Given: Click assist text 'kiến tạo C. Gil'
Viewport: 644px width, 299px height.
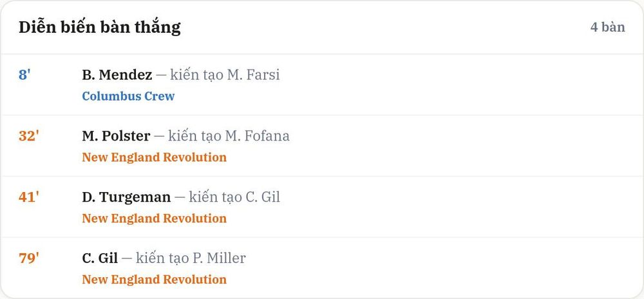Looking at the screenshot, I should click(x=234, y=197).
